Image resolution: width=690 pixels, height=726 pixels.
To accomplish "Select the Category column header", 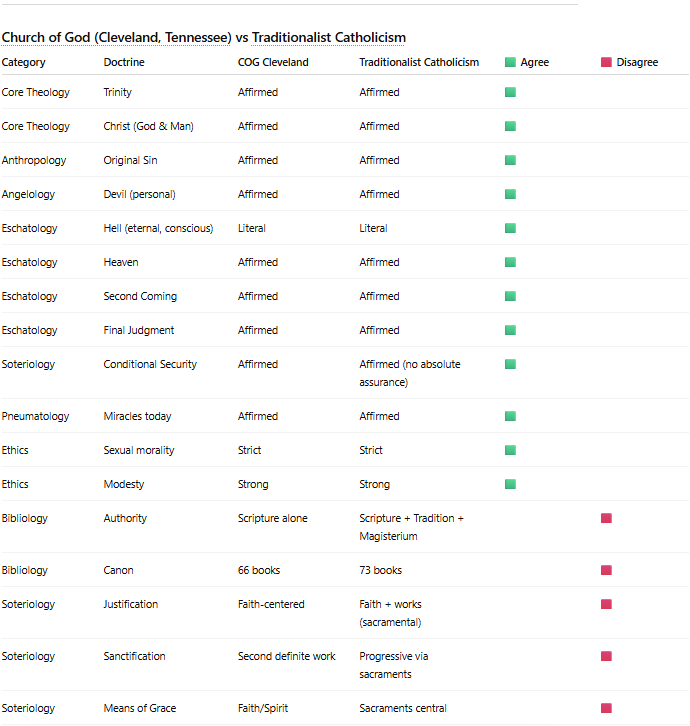I will click(x=23, y=62).
